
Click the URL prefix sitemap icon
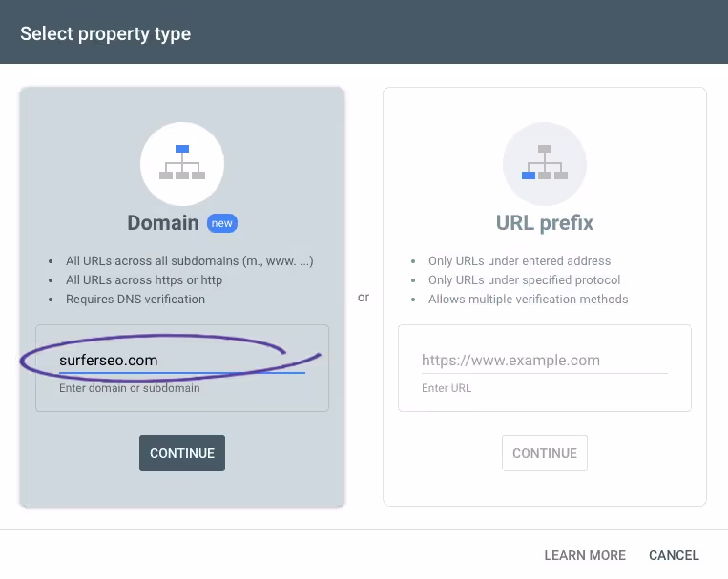coord(545,163)
